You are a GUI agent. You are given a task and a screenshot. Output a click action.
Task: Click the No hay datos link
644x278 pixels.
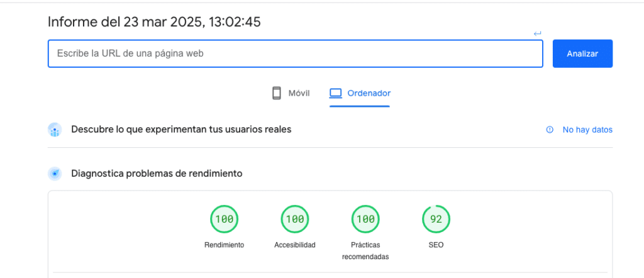click(x=587, y=130)
